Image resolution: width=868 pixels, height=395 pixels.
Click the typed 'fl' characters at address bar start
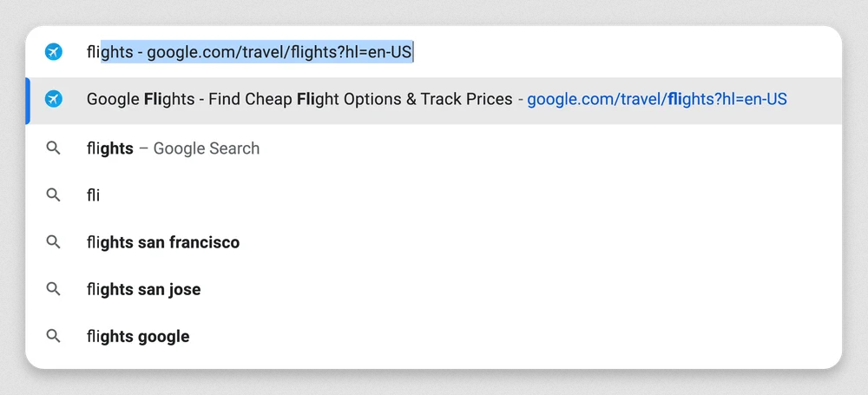pos(91,52)
